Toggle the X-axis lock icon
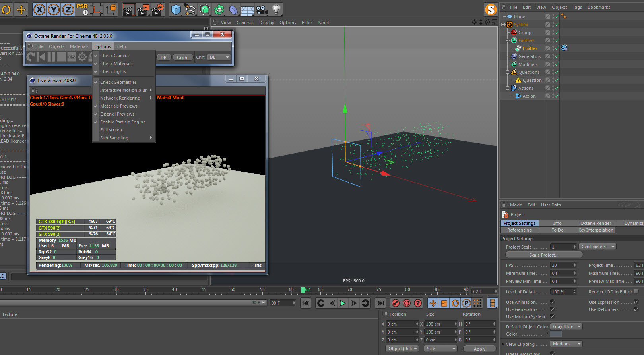Viewport: 644px width, 355px height. click(x=39, y=10)
